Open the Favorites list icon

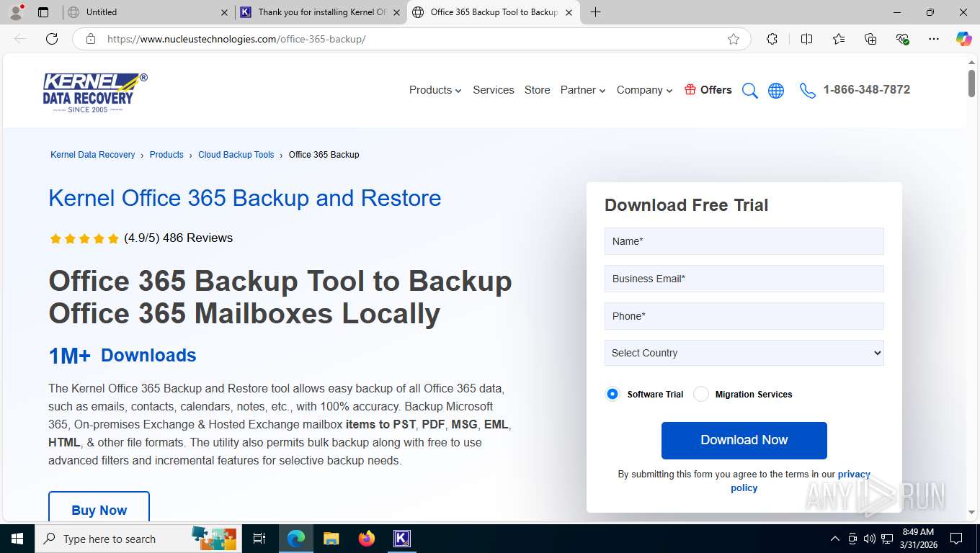(839, 39)
